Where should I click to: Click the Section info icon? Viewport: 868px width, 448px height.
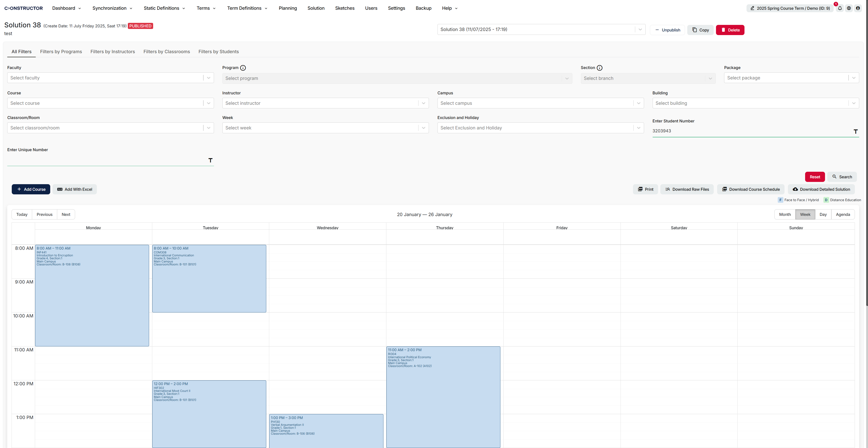[599, 68]
